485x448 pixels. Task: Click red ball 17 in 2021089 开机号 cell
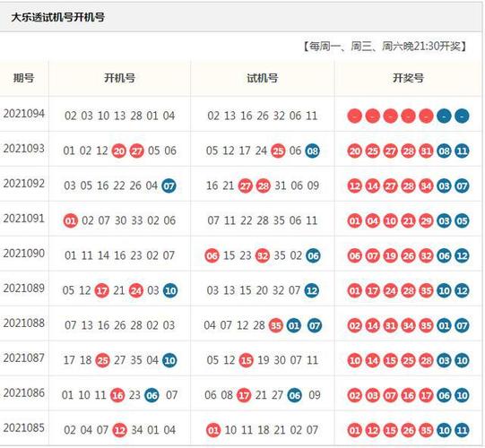(101, 290)
